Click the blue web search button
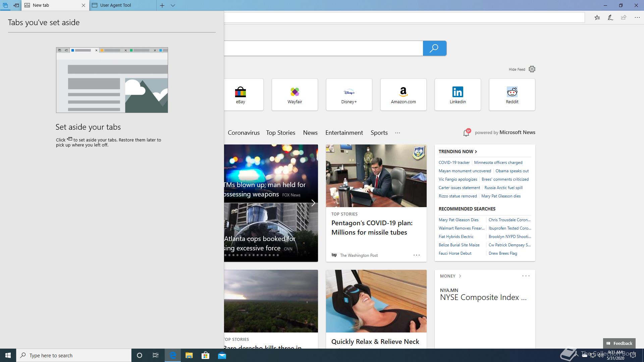The width and height of the screenshot is (644, 362). pos(435,48)
